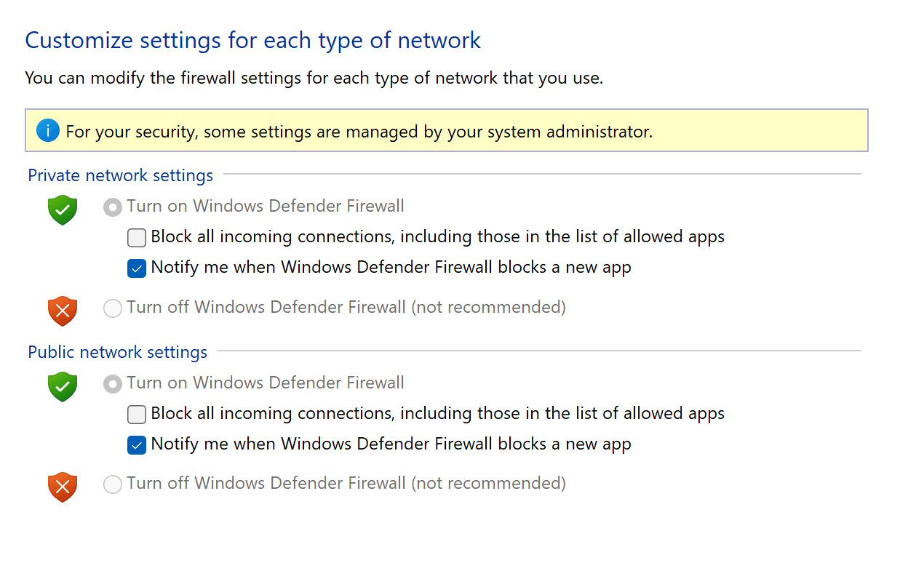The image size is (924, 563).
Task: Click the Customize settings for each type of network title
Action: [x=253, y=40]
